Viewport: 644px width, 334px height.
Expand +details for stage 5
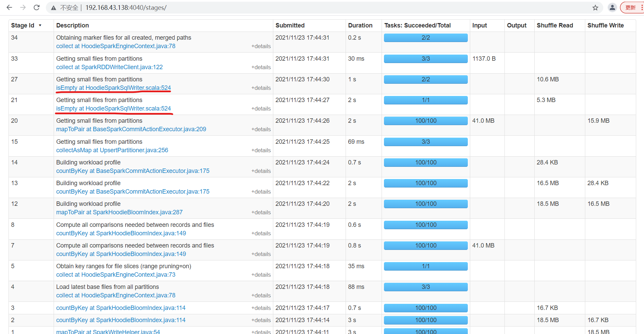tap(261, 275)
